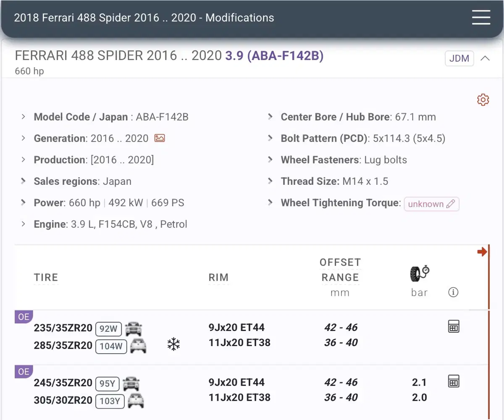Click the M14 x 1.5 thread size value

click(365, 181)
